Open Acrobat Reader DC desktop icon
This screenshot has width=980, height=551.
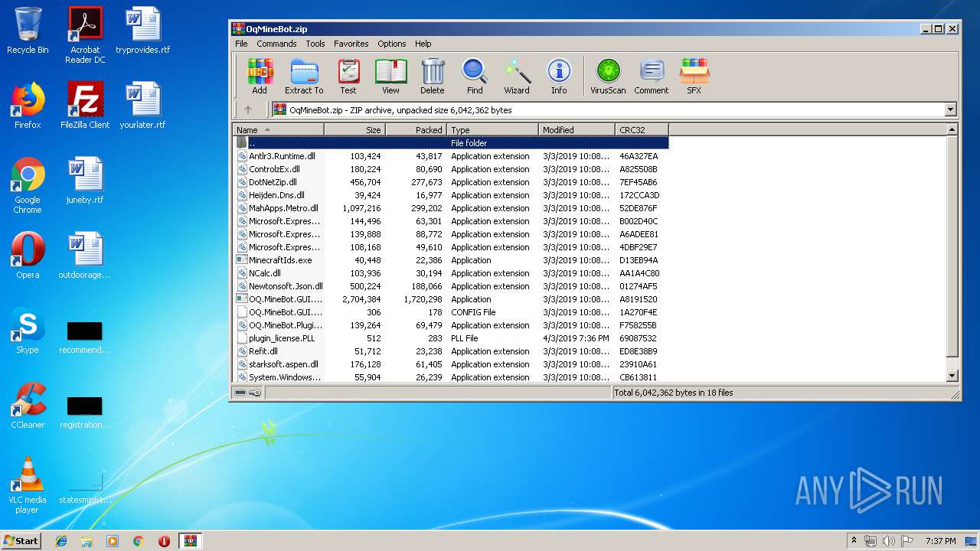click(85, 35)
